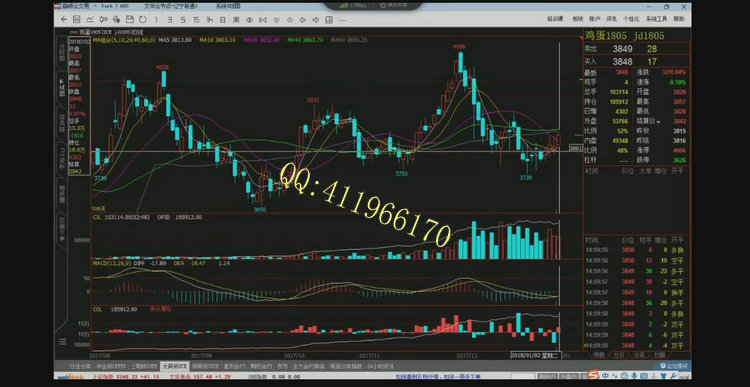The image size is (750, 387).
Task: Open the more options ellipsis in toolbar
Action: point(342,20)
